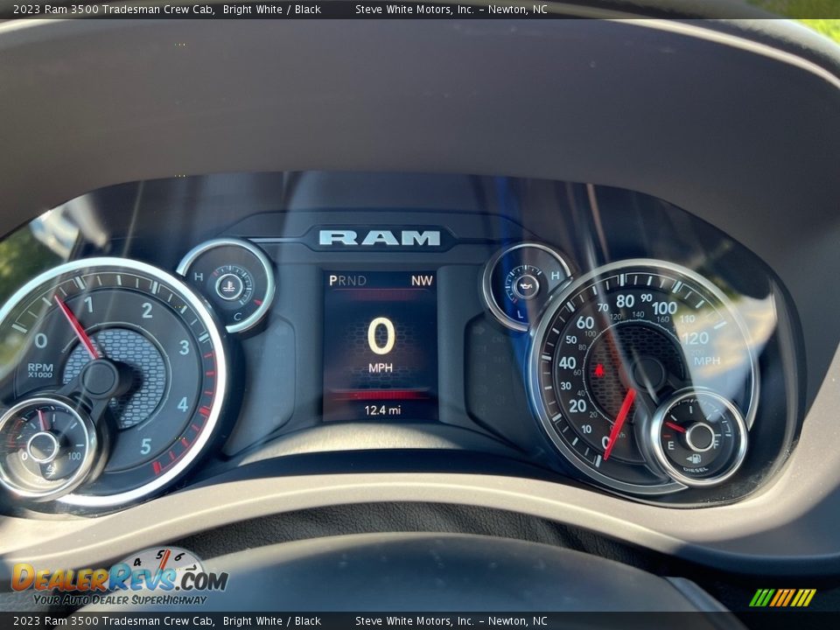The width and height of the screenshot is (840, 630).
Task: Click the 110 mph speedometer number
Action: pos(688,318)
